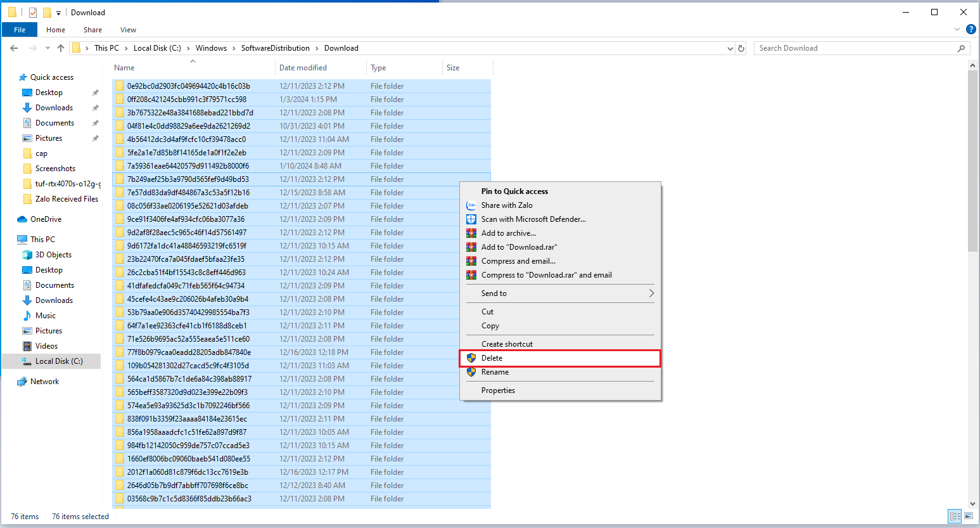The height and width of the screenshot is (528, 980).
Task: Click the Back navigation arrow
Action: click(14, 48)
